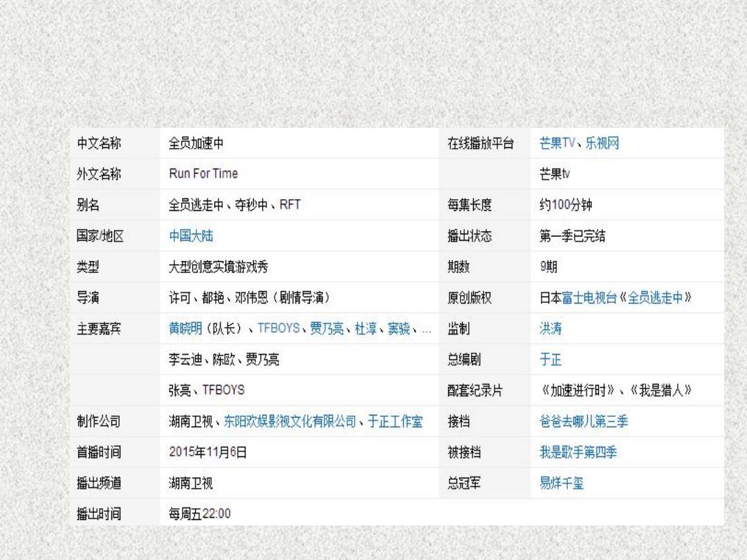Open the 于正 screenwriter link
Viewport: 747px width, 560px height.
[551, 360]
